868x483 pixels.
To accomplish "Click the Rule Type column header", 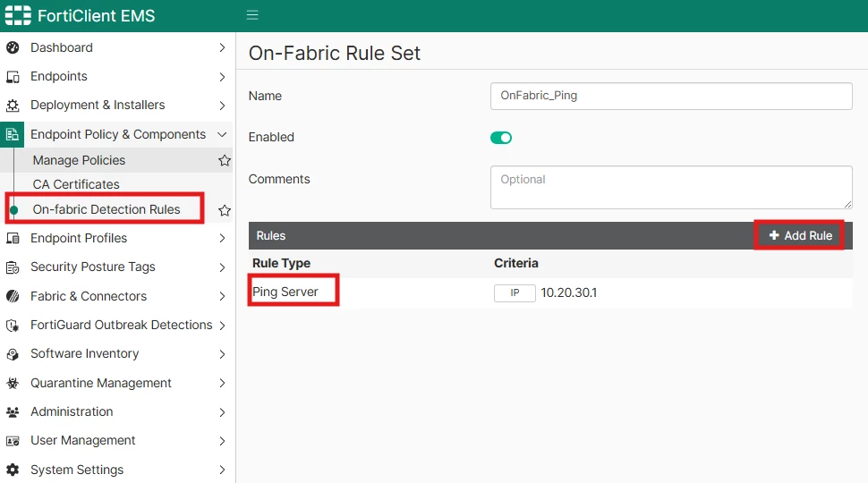I will [281, 263].
